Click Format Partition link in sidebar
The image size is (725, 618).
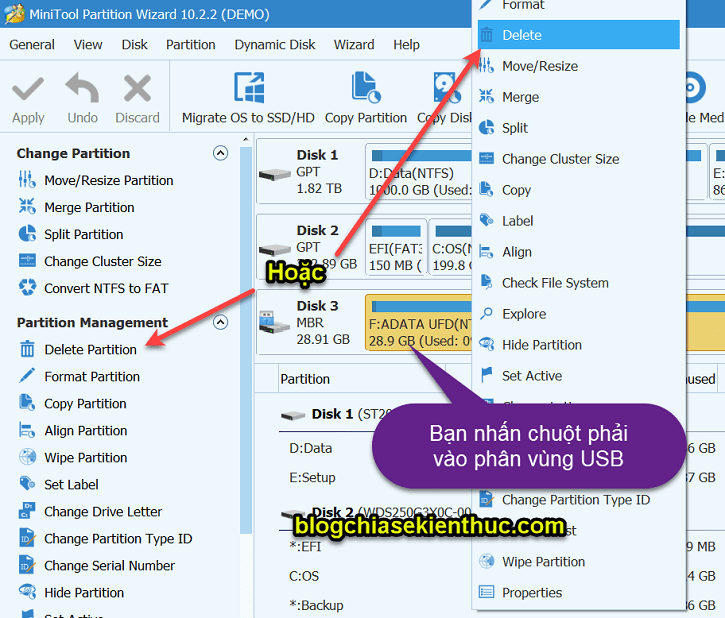(x=92, y=377)
